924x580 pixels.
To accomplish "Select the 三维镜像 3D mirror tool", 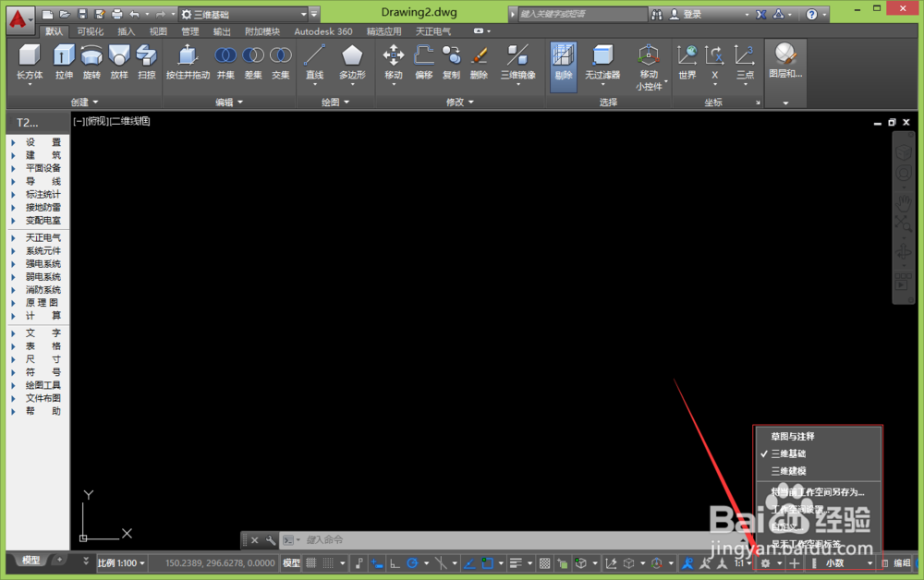I will tap(518, 63).
